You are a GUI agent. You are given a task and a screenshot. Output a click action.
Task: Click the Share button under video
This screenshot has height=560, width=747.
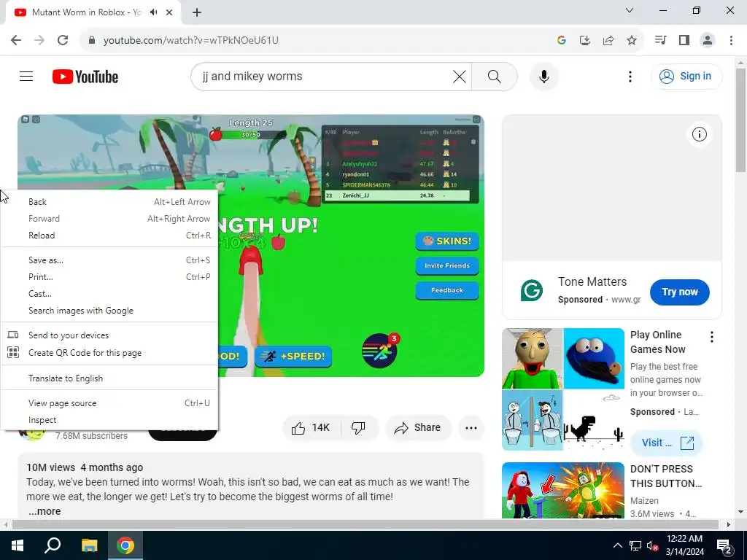coord(417,427)
